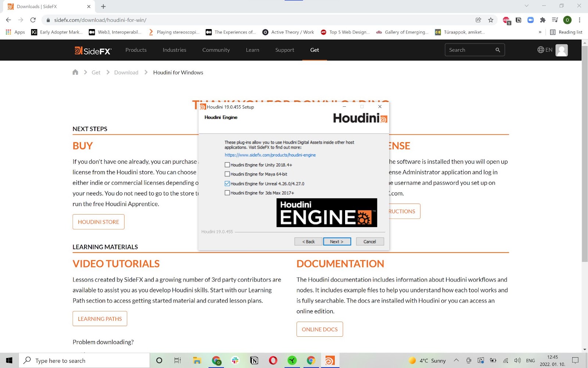Open Task View in the taskbar
The width and height of the screenshot is (588, 368).
click(x=178, y=361)
